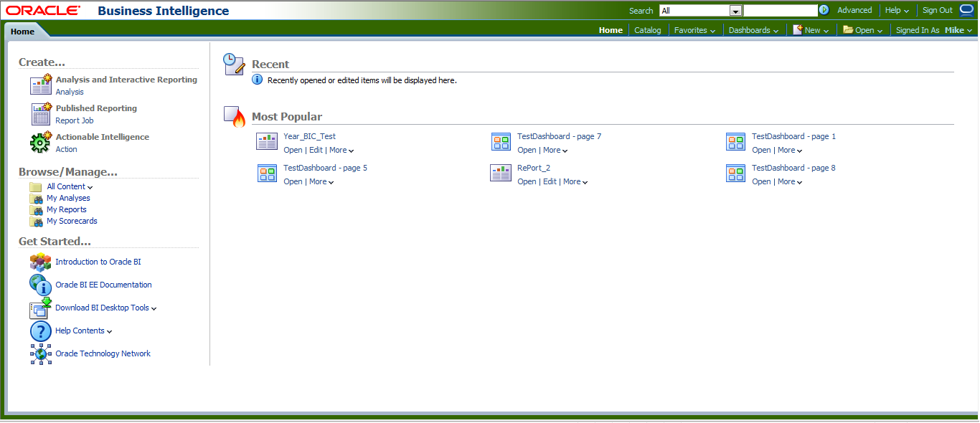Expand More options for RePort_2
This screenshot has height=423, width=980.
click(x=575, y=181)
